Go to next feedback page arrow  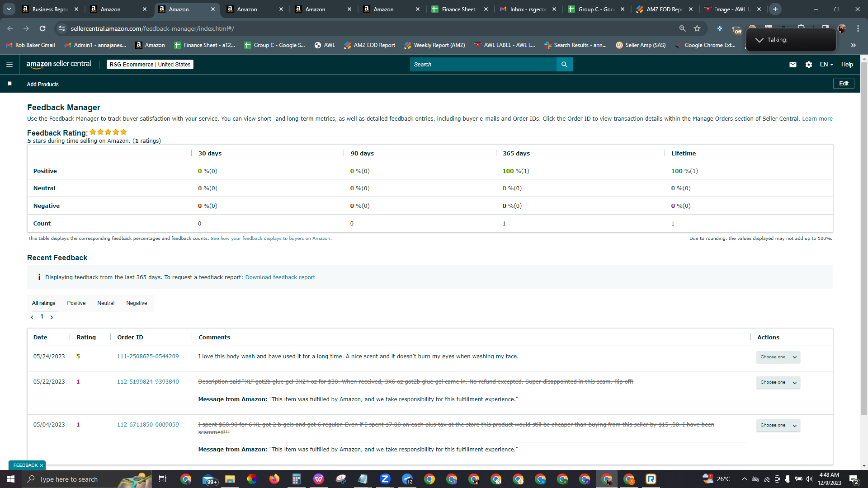52,317
